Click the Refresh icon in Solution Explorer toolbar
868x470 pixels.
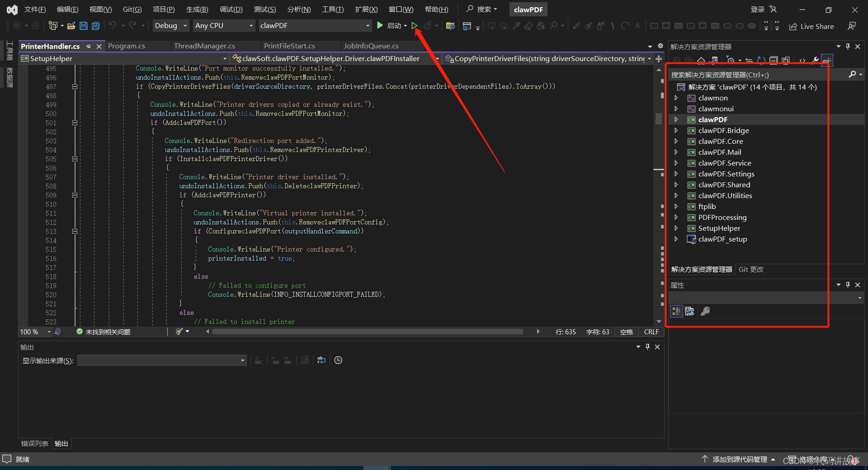coord(761,60)
